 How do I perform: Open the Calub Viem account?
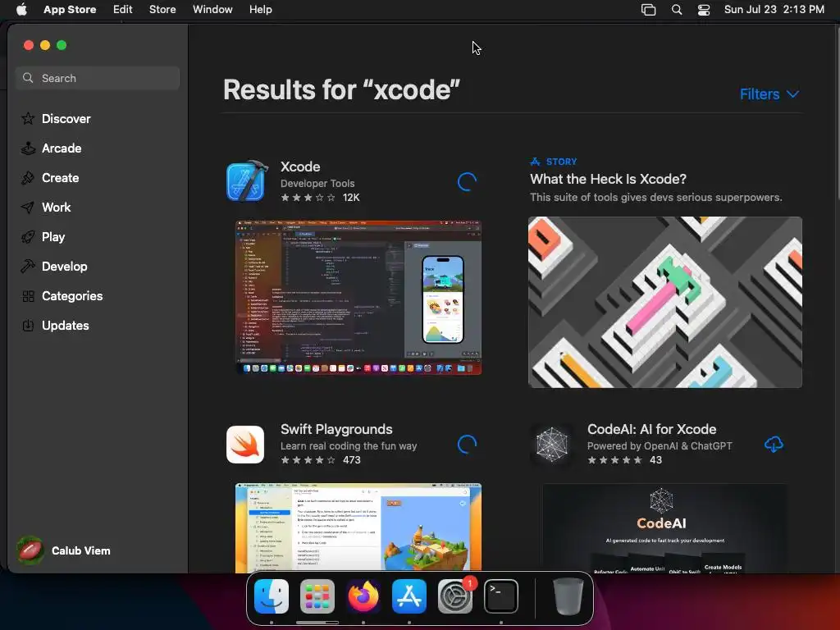point(63,550)
